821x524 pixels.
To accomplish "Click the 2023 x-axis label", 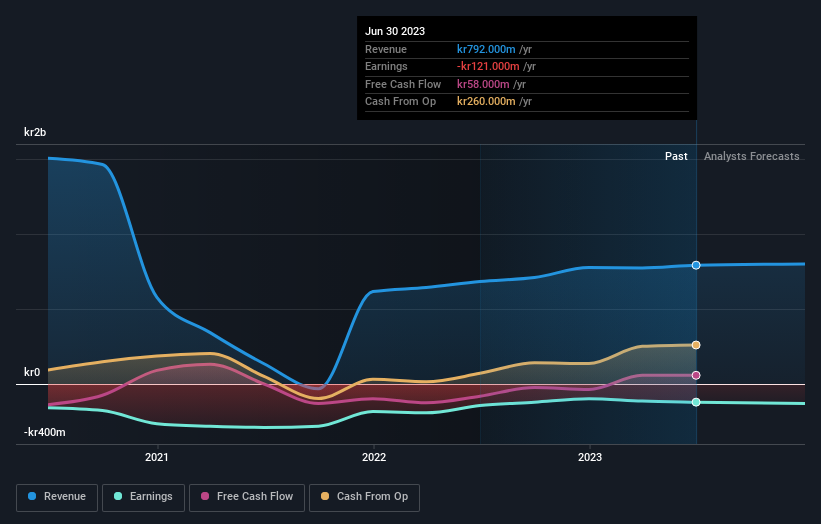I will [x=590, y=457].
